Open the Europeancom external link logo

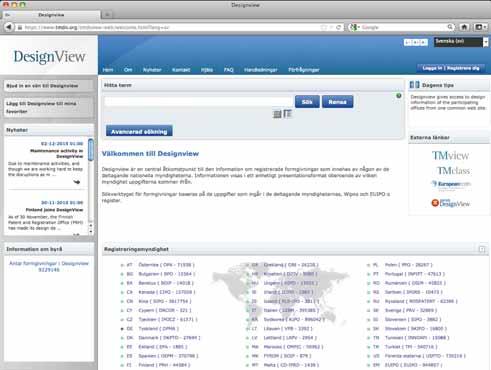point(451,184)
